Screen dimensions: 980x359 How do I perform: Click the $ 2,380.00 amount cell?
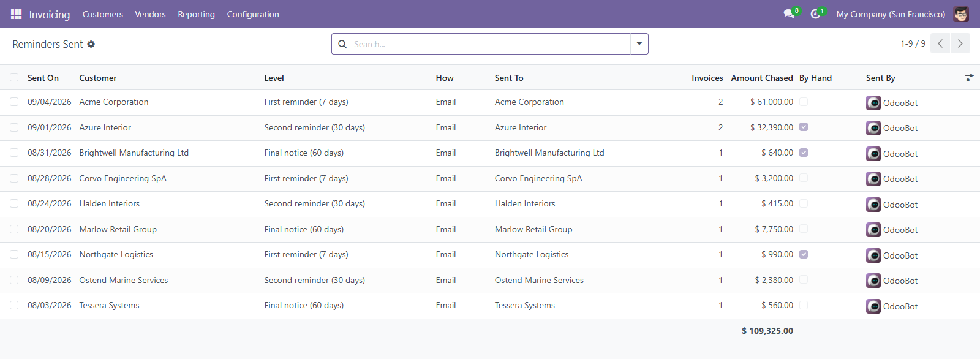pos(774,280)
